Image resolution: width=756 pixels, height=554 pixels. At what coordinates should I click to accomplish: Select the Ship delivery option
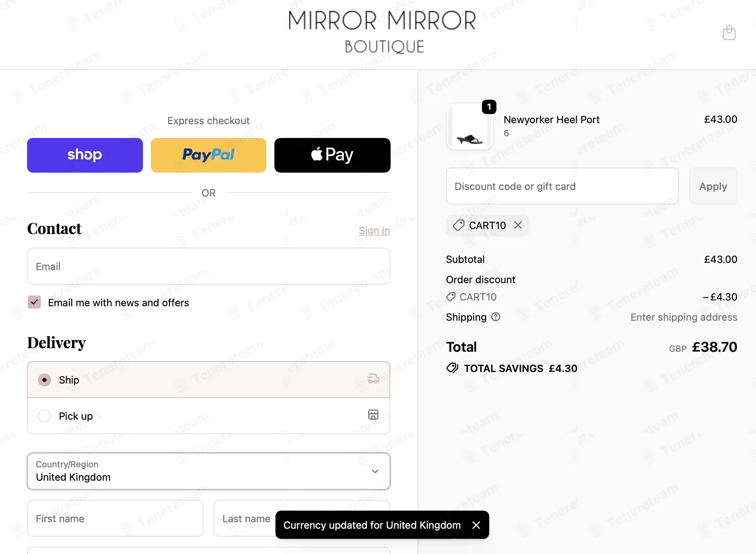pos(209,380)
